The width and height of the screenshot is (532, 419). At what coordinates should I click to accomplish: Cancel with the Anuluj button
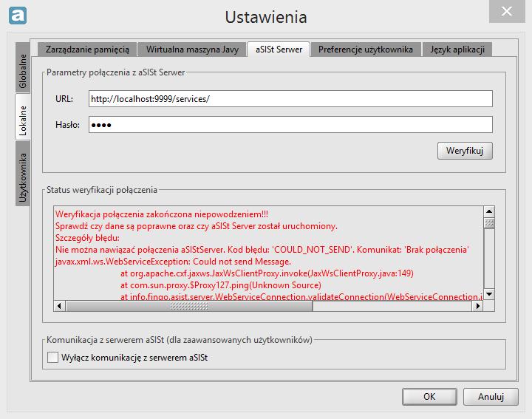(x=491, y=397)
